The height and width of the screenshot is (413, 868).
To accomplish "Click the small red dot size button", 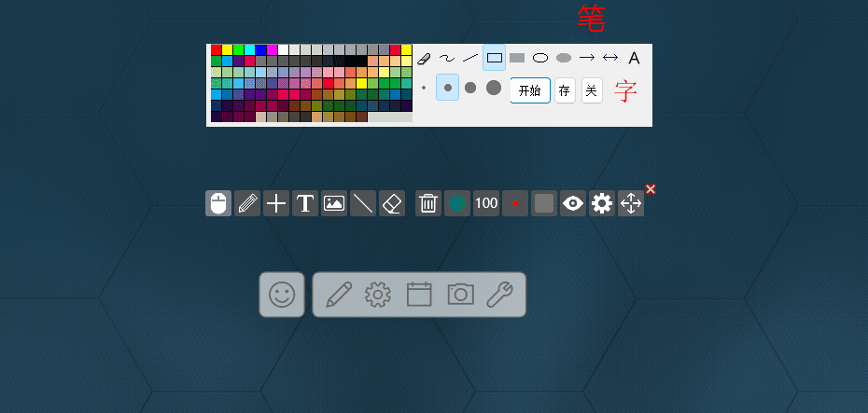I will pyautogui.click(x=515, y=203).
